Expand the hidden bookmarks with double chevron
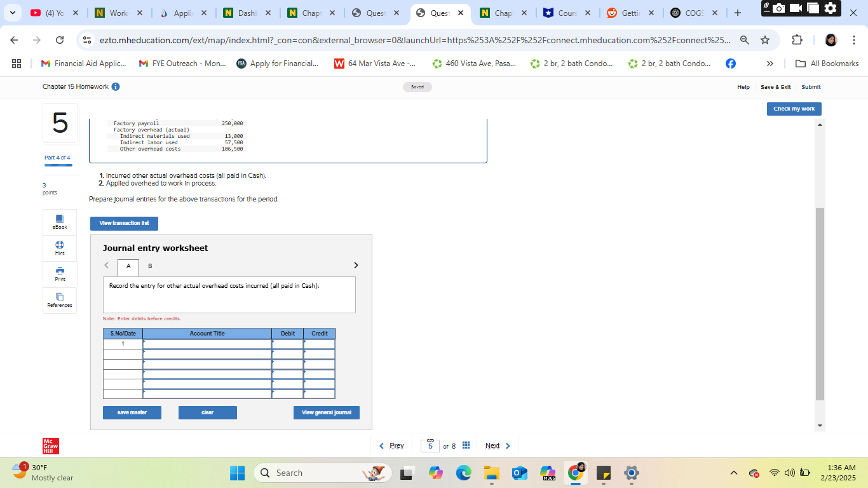868x488 pixels. coord(770,63)
